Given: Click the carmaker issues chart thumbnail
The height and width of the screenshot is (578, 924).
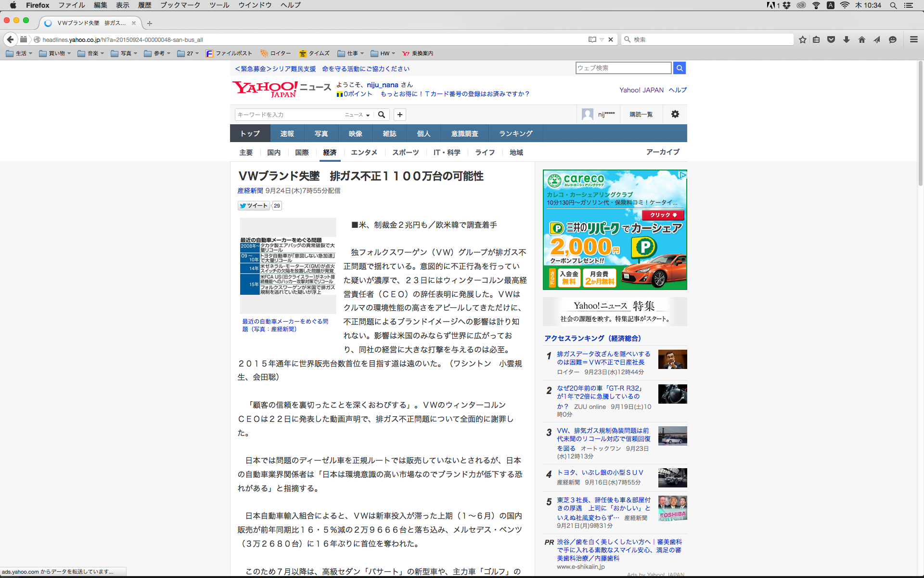Looking at the screenshot, I should (288, 266).
